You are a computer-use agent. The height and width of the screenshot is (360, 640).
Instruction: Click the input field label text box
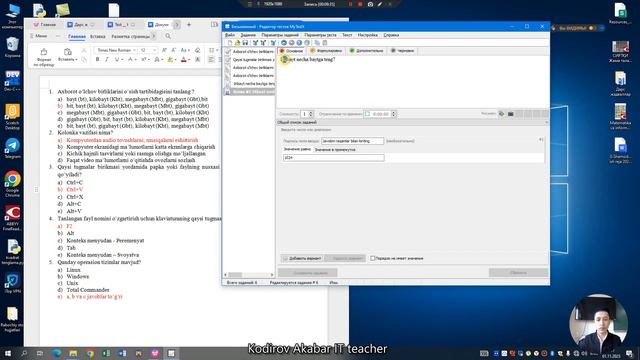coord(352,141)
